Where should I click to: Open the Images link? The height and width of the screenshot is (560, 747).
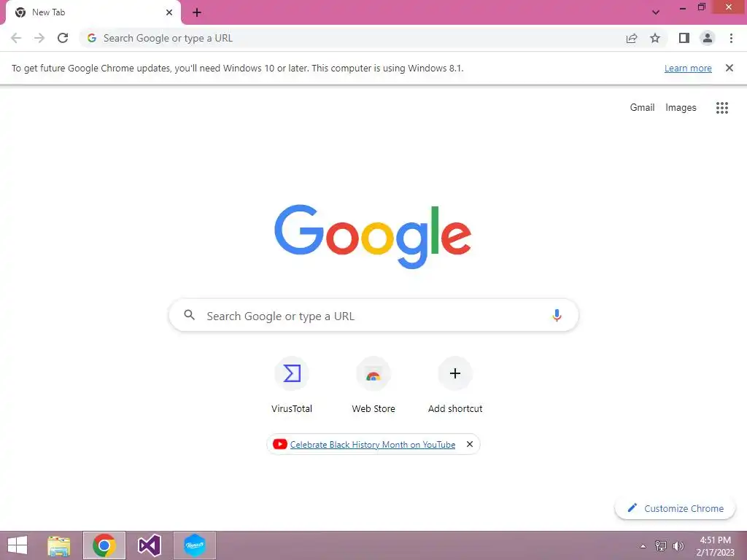tap(681, 108)
